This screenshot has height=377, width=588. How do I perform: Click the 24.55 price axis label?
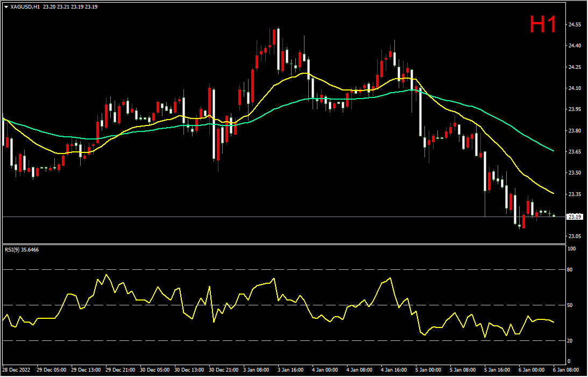[575, 25]
